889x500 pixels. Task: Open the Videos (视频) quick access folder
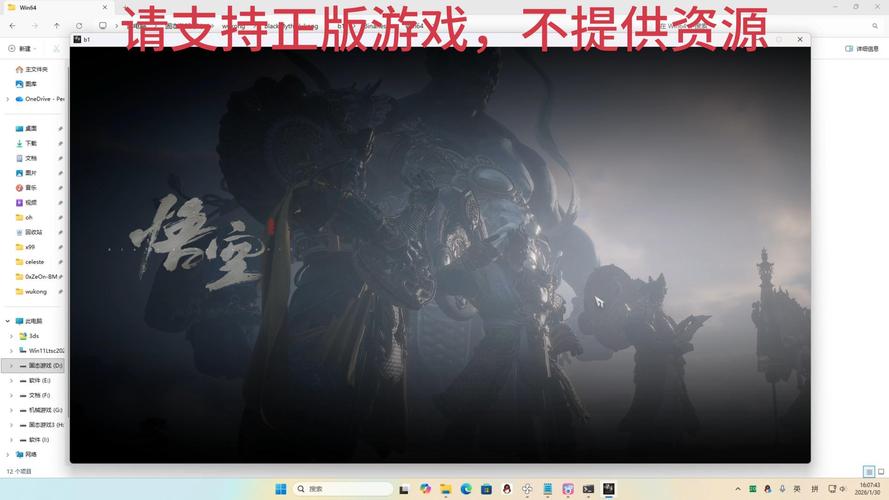27,202
